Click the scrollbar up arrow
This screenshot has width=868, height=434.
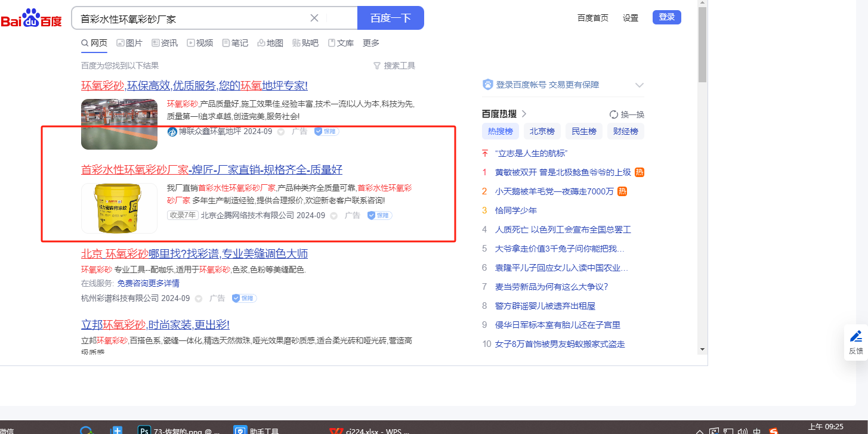(702, 2)
